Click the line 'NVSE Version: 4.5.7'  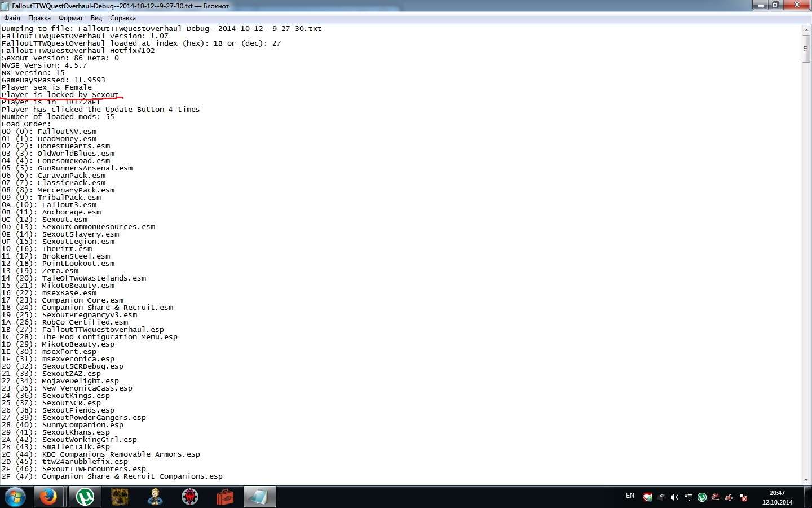click(x=45, y=65)
